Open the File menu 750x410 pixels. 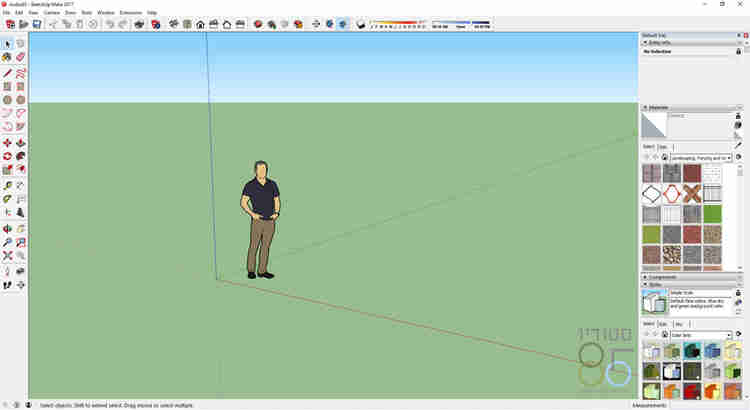(x=6, y=12)
